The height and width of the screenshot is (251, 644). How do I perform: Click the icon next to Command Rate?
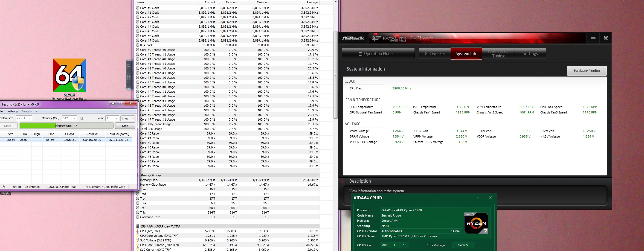pos(138,217)
